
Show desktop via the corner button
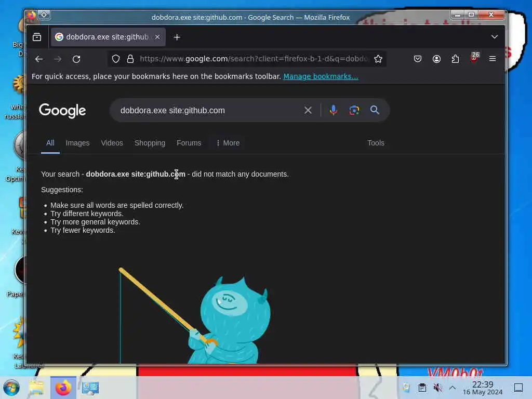[518, 388]
